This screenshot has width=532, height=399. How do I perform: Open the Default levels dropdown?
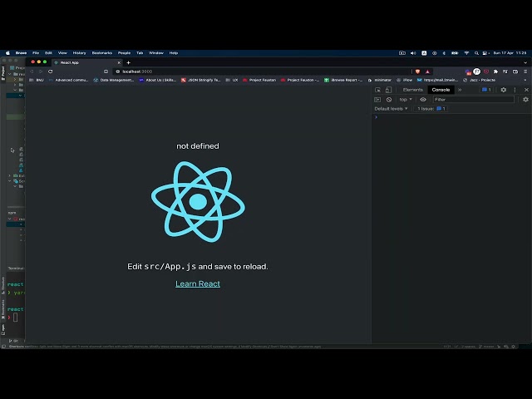point(391,109)
